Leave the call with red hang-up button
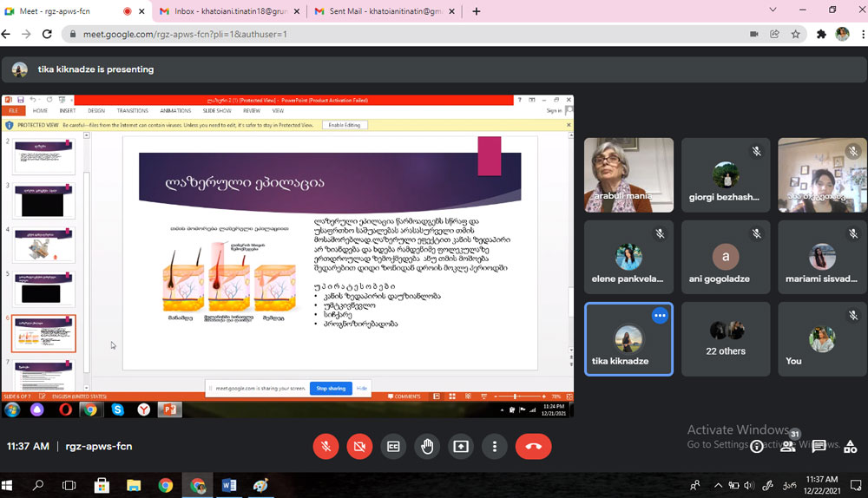 point(533,446)
